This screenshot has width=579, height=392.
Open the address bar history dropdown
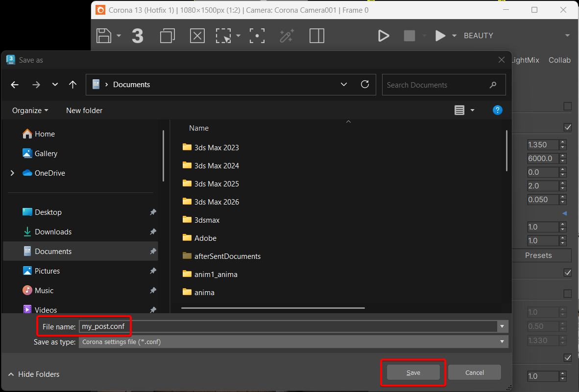coord(344,85)
